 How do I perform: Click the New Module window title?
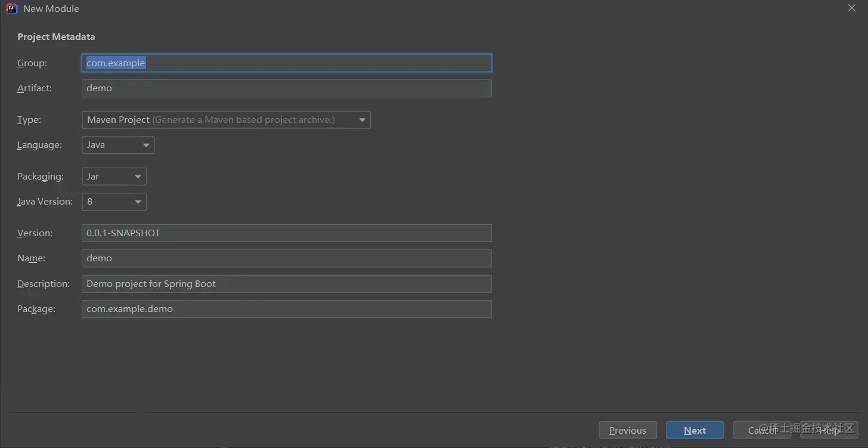51,9
